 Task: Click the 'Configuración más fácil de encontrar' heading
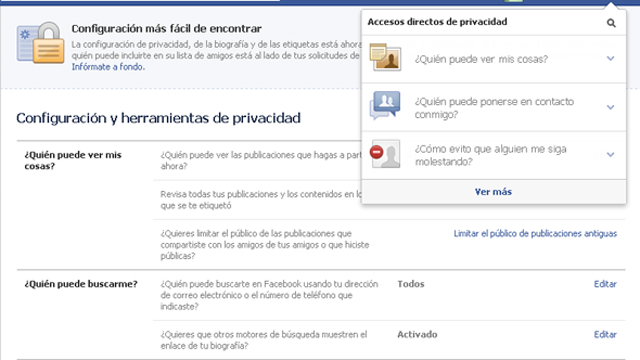coord(167,29)
